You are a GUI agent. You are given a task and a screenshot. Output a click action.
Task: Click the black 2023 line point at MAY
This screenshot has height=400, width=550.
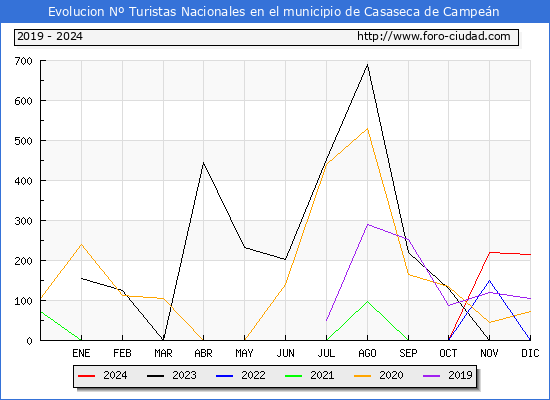pyautogui.click(x=244, y=248)
